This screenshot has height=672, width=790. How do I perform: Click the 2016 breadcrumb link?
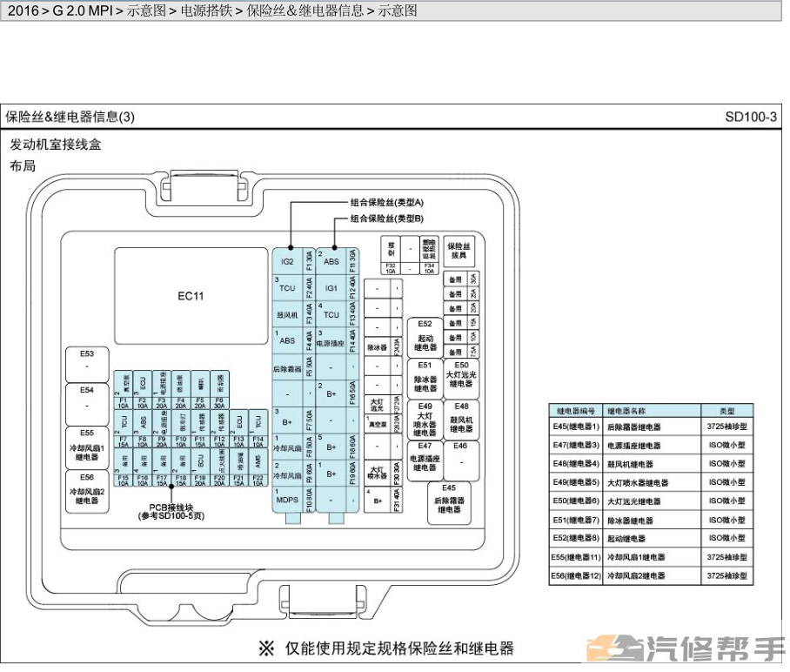pos(23,10)
